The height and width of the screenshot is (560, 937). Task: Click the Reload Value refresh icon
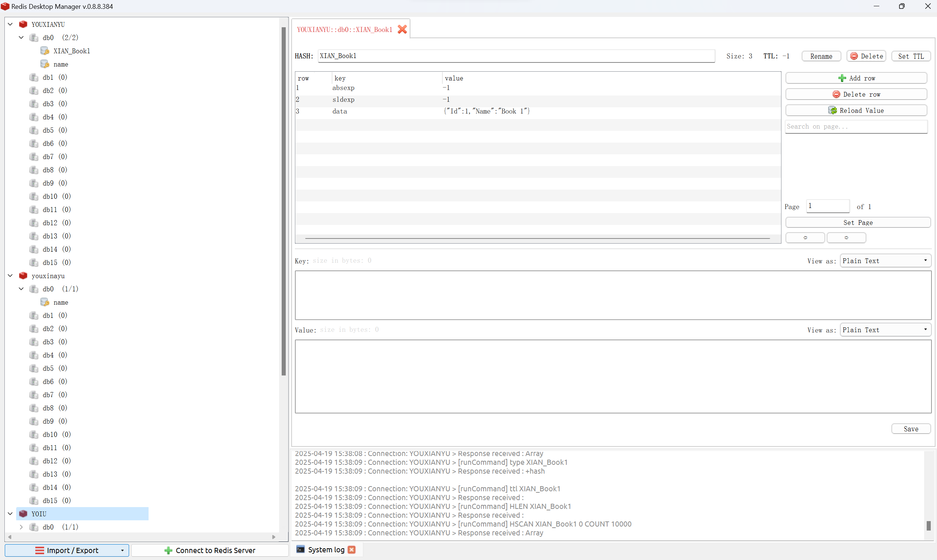[833, 110]
